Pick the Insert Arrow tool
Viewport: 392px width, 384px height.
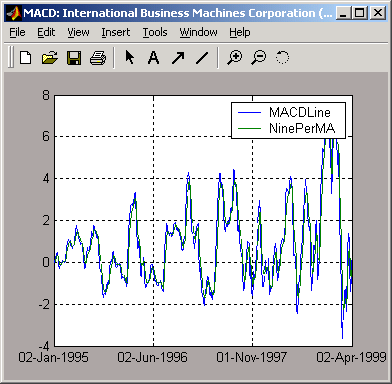click(x=178, y=58)
